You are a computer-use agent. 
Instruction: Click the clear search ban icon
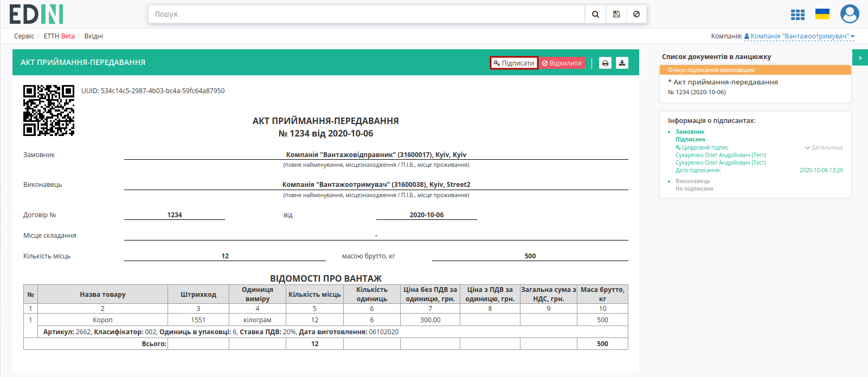[x=636, y=14]
